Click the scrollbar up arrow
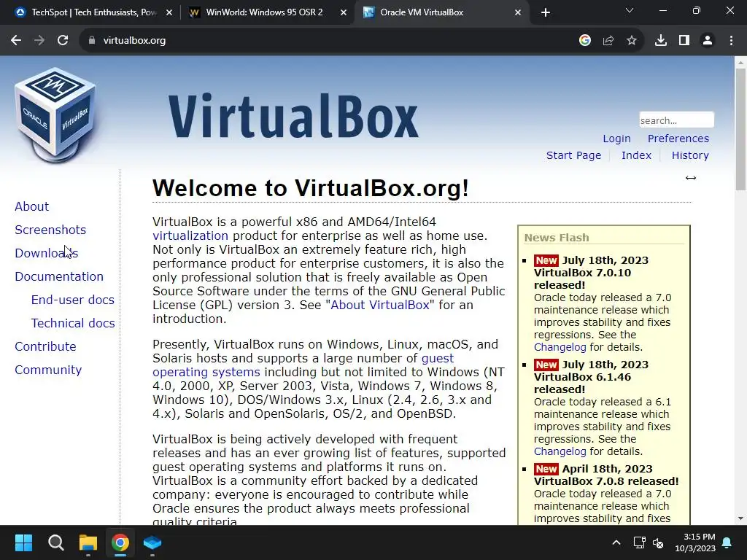This screenshot has height=560, width=747. click(740, 62)
